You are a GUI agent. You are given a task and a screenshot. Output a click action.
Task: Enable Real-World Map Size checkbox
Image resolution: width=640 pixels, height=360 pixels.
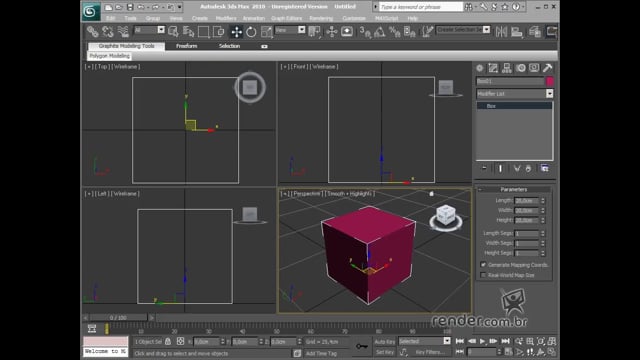coord(483,275)
